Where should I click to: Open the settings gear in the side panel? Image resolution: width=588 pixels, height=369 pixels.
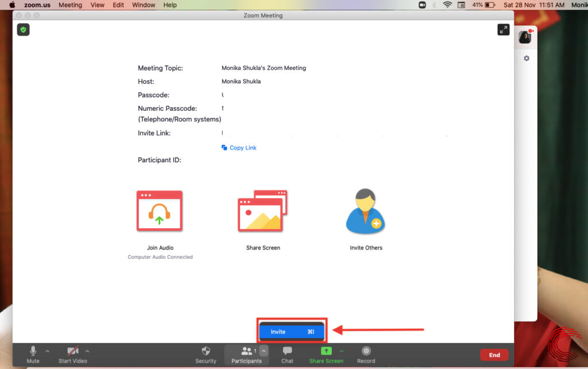(x=527, y=59)
